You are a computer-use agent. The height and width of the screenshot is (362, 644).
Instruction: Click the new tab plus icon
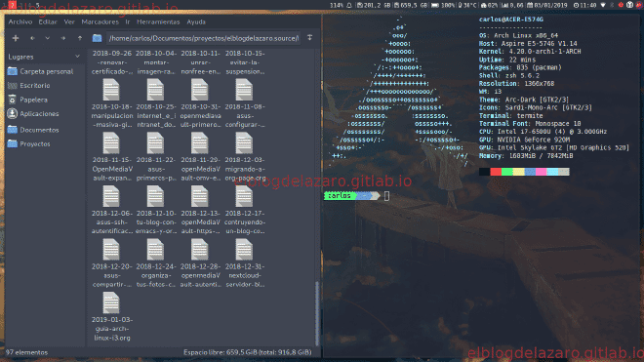click(x=16, y=38)
